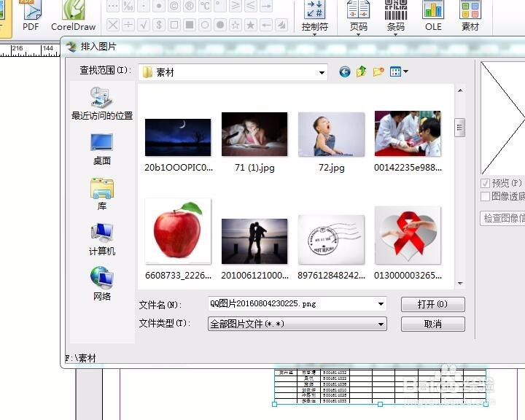
Task: Open 最近访问的位置 recent places
Action: [x=102, y=104]
